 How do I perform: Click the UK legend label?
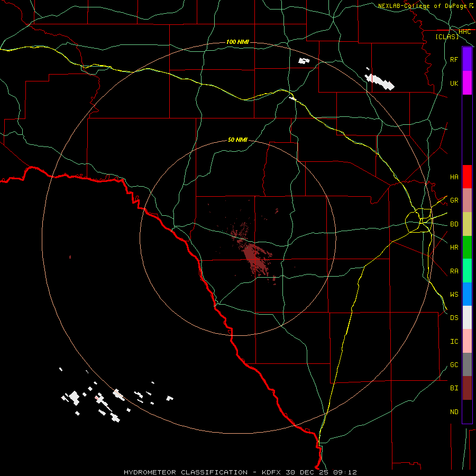tap(454, 83)
